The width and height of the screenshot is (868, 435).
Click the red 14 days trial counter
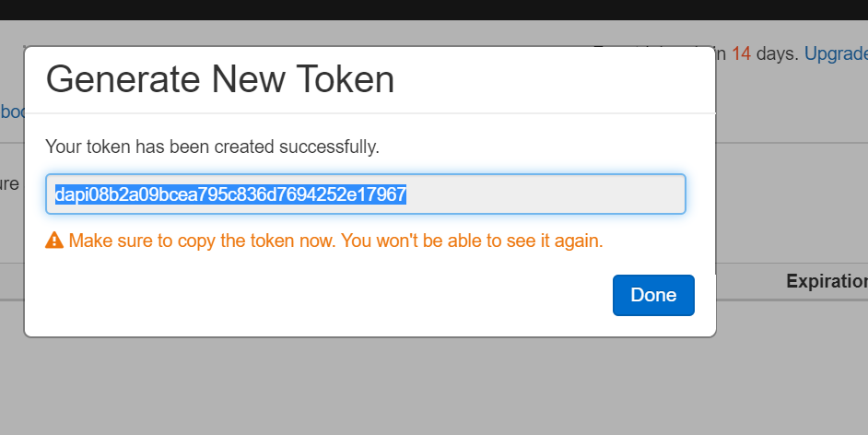pos(742,53)
